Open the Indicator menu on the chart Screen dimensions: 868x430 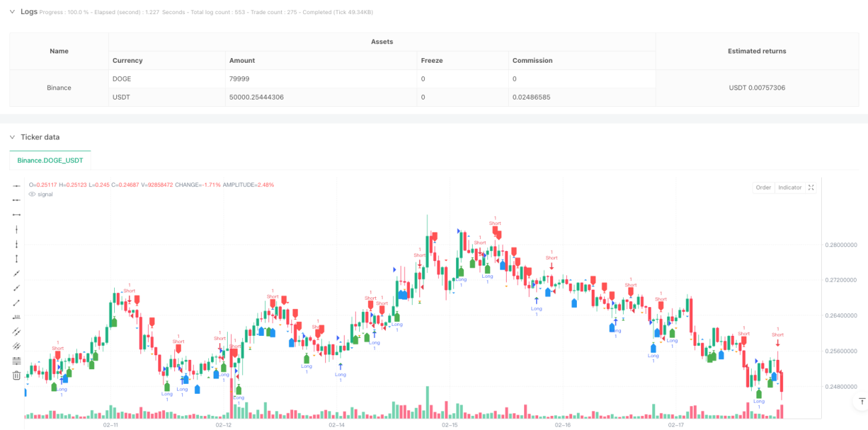coord(790,188)
